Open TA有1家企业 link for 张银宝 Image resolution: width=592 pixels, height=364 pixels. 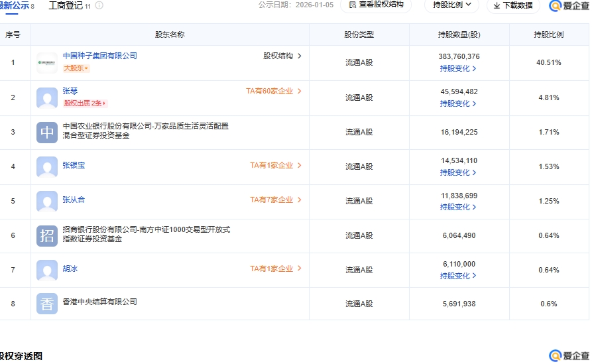[276, 165]
